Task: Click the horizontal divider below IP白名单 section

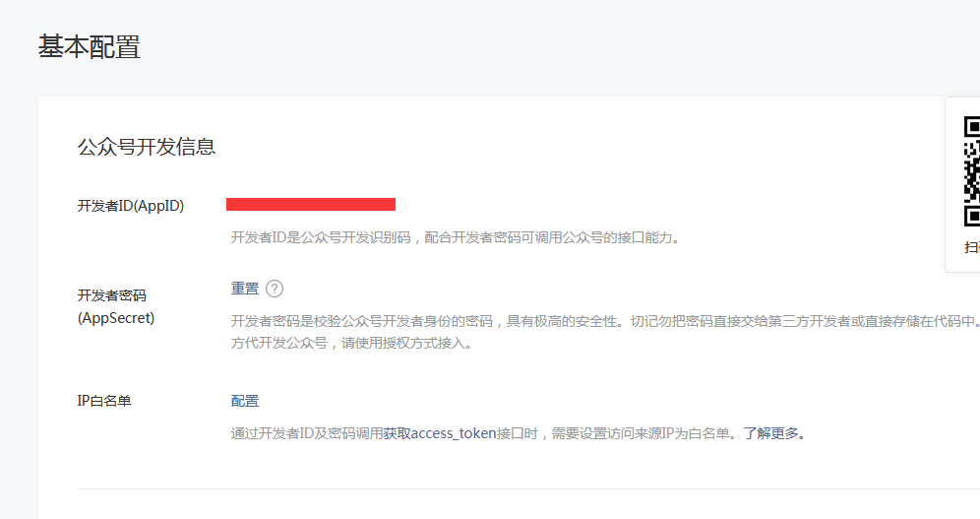Action: (528, 489)
